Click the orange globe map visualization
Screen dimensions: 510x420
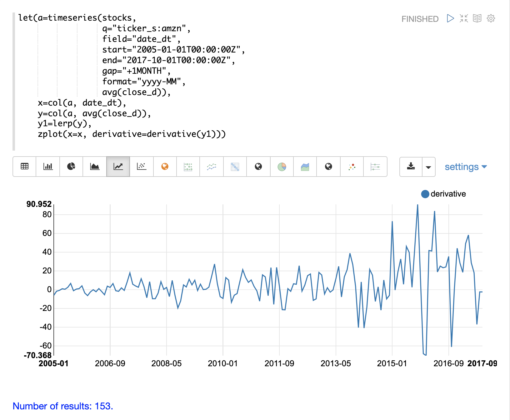165,167
